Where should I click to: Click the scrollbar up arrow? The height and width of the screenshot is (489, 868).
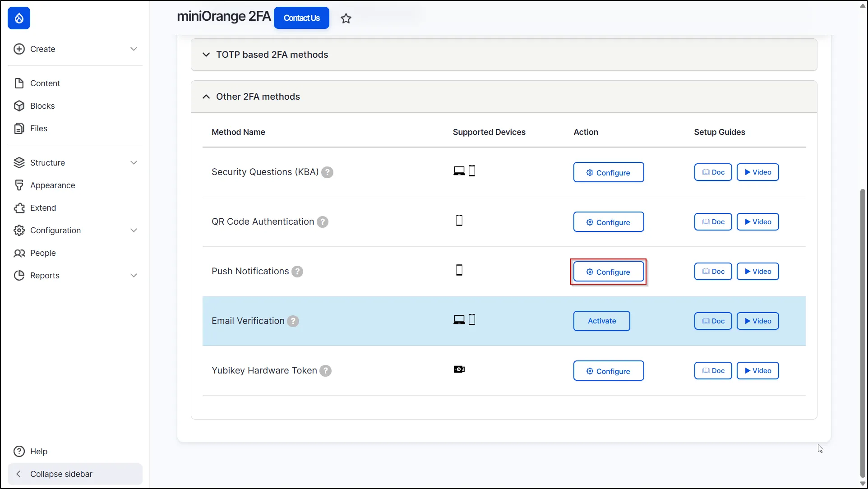(x=863, y=5)
